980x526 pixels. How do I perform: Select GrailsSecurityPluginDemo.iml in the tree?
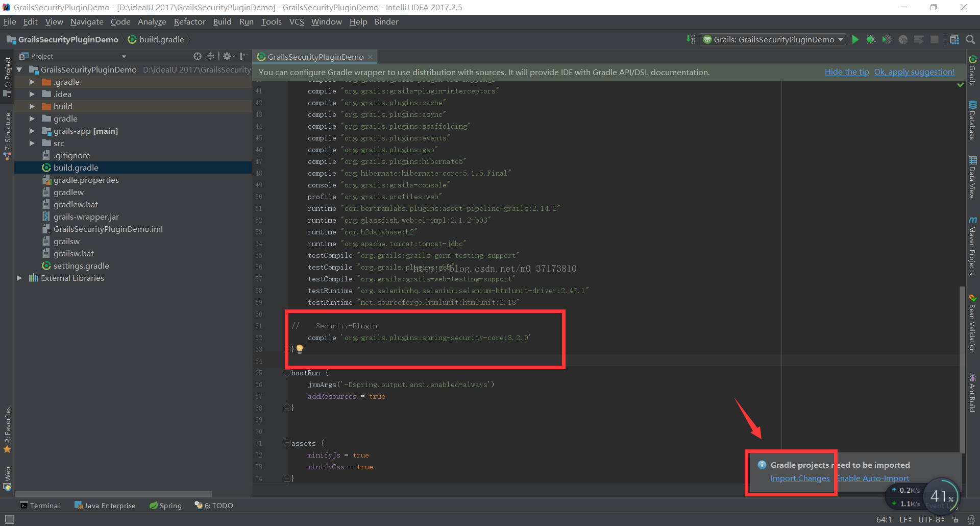[108, 229]
